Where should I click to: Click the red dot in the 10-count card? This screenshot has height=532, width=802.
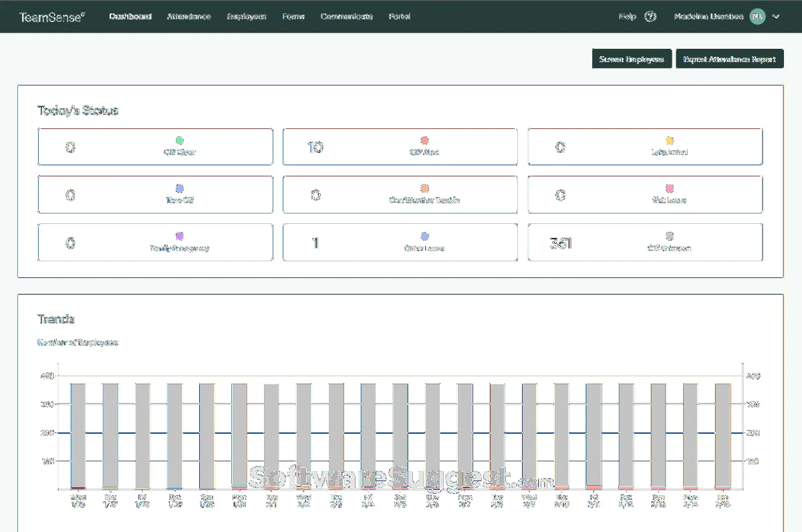tap(424, 140)
